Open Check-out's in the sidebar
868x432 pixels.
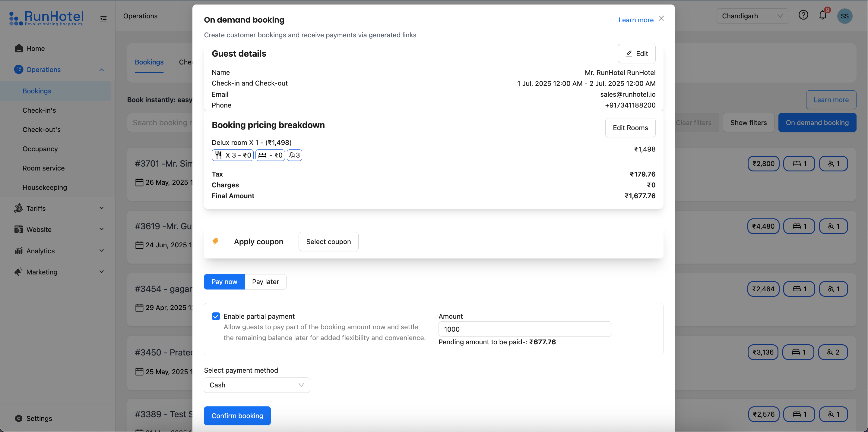coord(55,130)
